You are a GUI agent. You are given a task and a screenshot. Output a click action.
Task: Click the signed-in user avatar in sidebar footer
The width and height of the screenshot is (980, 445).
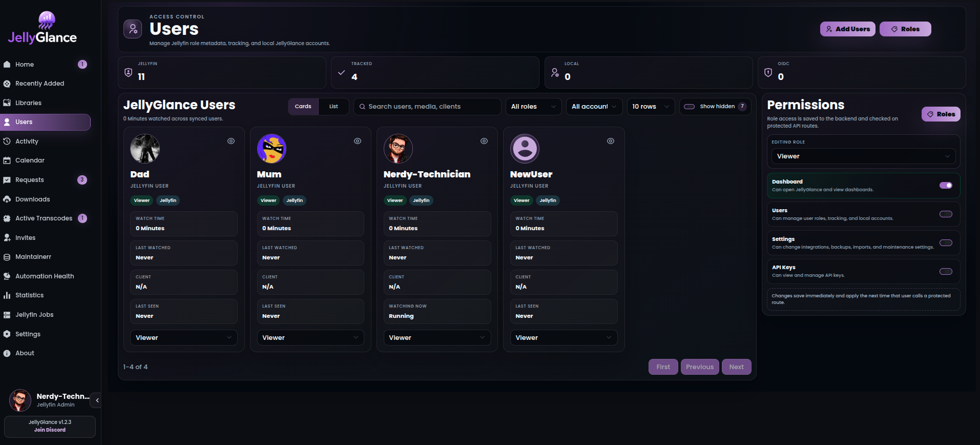20,400
